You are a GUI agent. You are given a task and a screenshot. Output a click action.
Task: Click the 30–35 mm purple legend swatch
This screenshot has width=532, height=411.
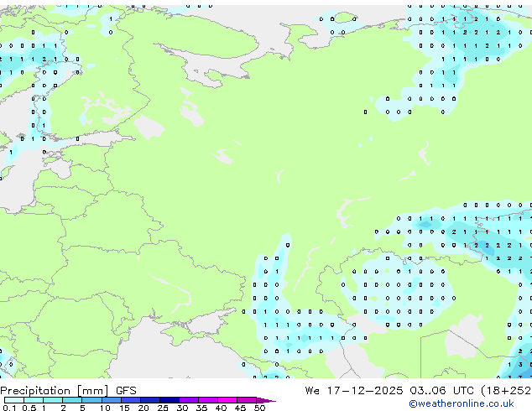pyautogui.click(x=189, y=400)
